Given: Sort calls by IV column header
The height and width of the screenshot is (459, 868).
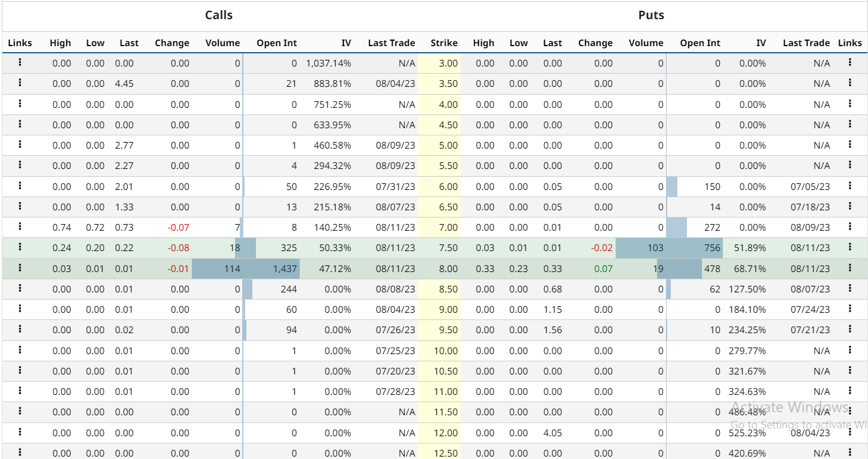Looking at the screenshot, I should click(x=346, y=43).
